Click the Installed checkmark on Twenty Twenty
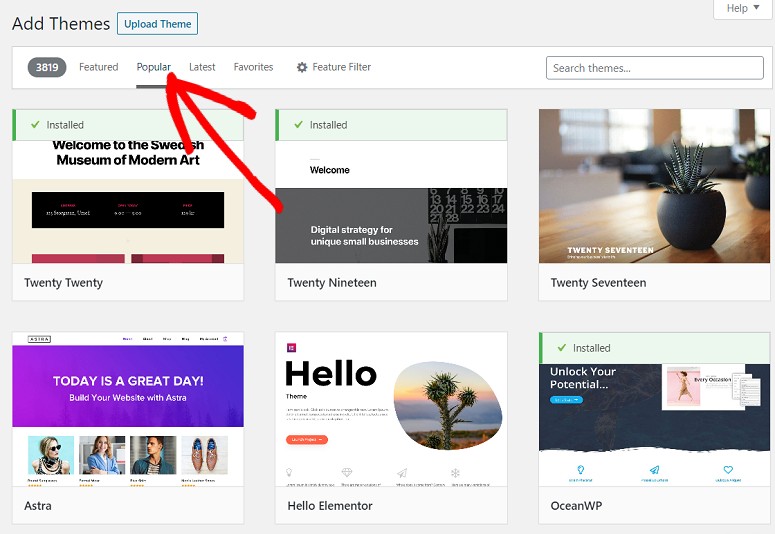 point(35,125)
